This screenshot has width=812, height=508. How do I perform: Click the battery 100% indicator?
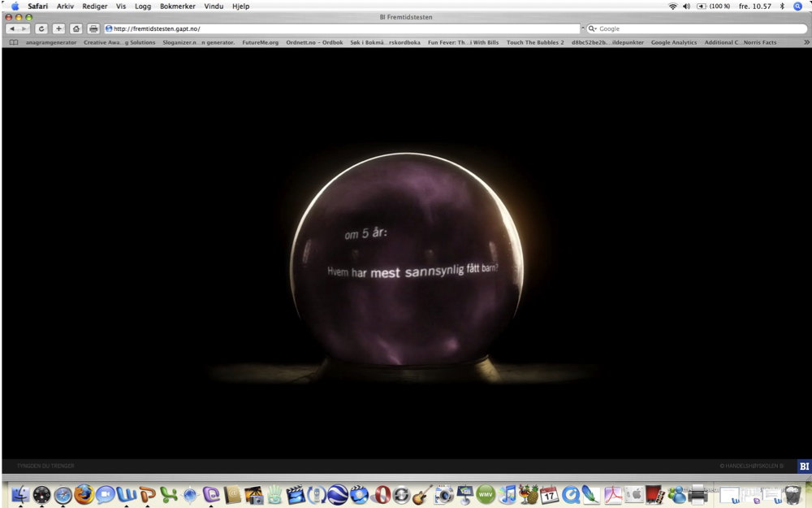click(x=714, y=7)
